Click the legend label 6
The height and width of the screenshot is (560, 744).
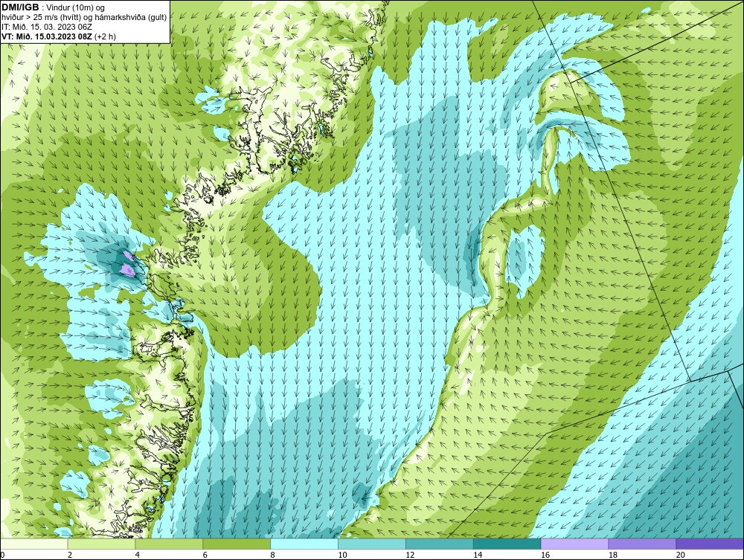coord(205,555)
